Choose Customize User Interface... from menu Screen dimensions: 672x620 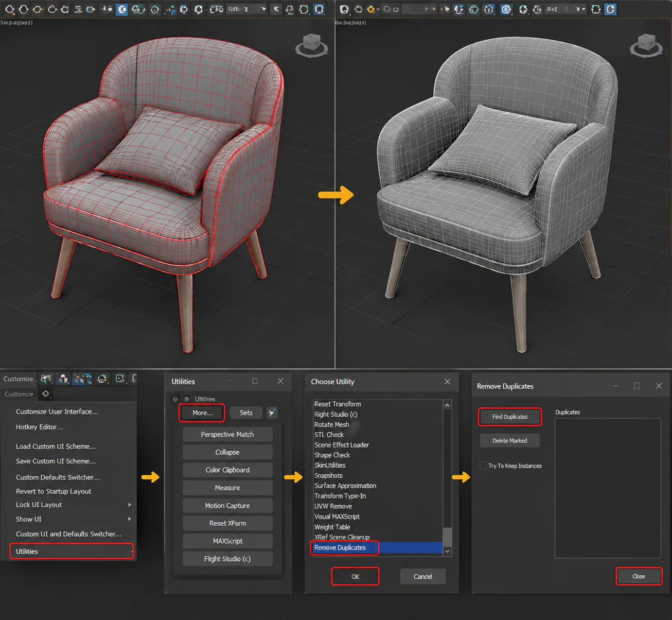pyautogui.click(x=57, y=411)
